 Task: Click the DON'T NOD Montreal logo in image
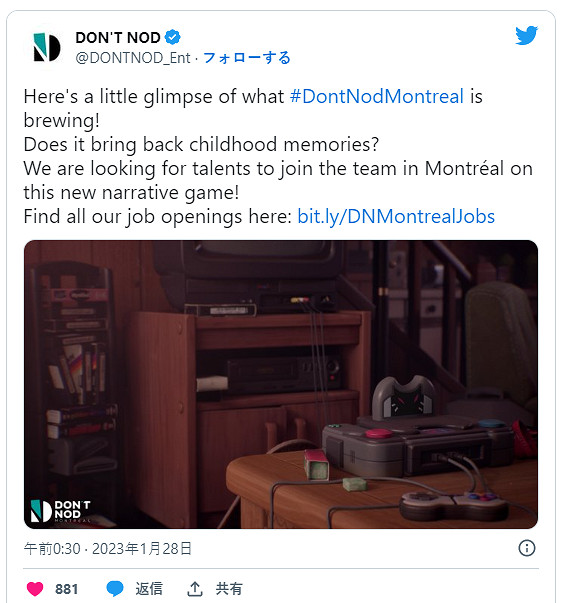tap(60, 511)
